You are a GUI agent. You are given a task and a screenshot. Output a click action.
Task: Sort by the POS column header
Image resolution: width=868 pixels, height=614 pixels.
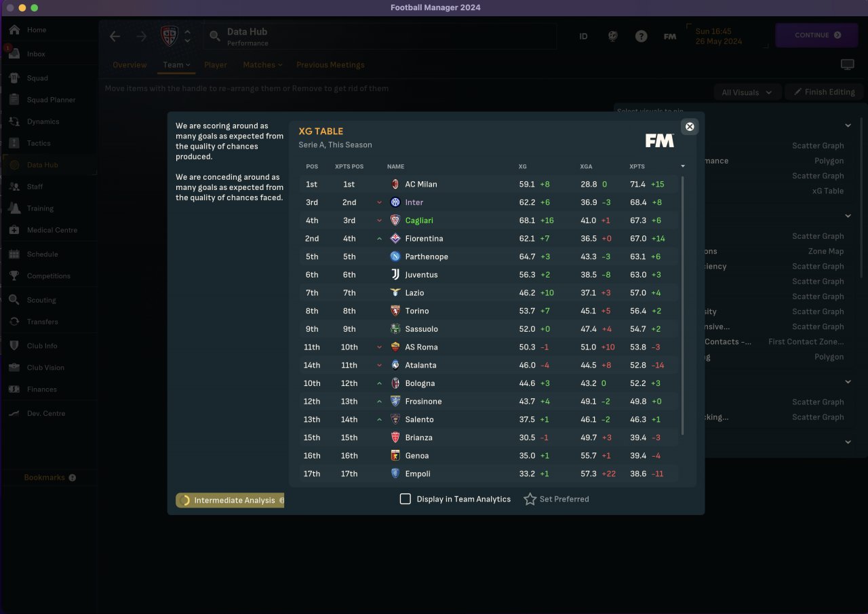tap(312, 166)
